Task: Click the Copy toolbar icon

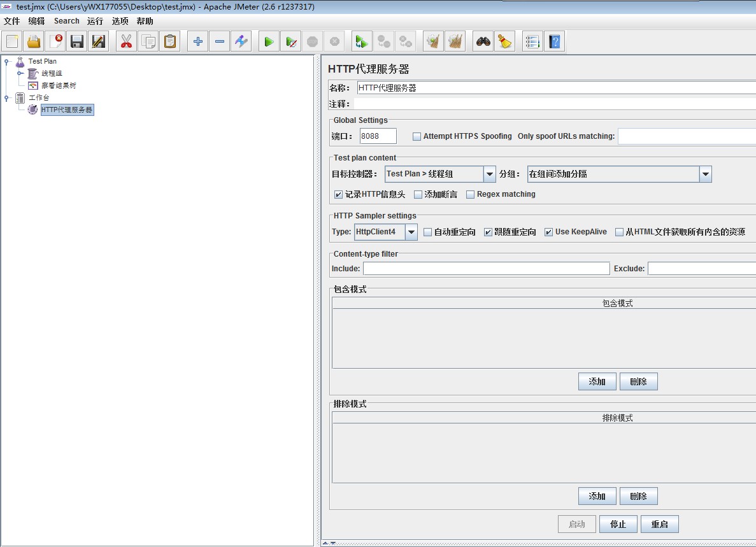Action: [x=148, y=41]
